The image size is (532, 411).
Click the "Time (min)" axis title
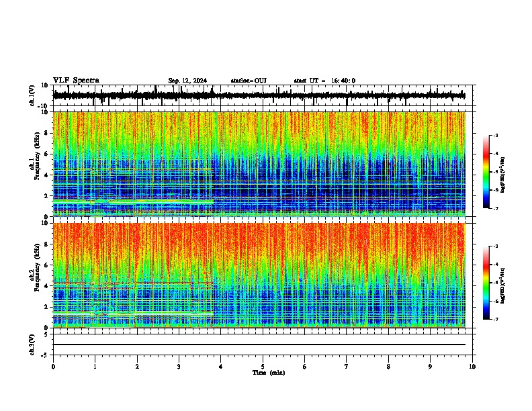pos(269,373)
